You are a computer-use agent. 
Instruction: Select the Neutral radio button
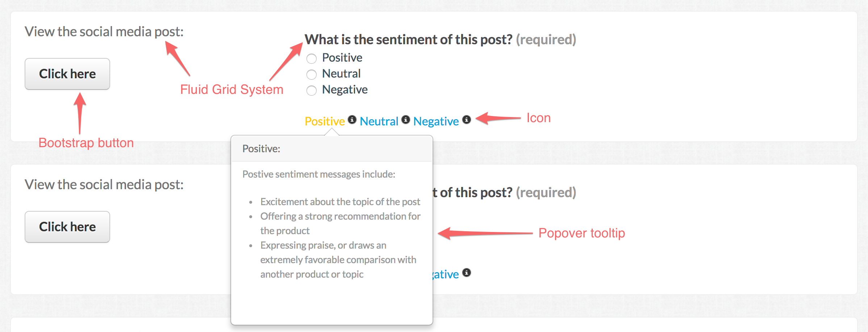(311, 74)
